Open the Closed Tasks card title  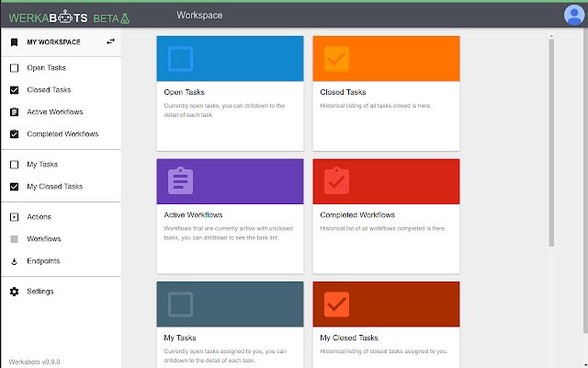click(x=343, y=92)
